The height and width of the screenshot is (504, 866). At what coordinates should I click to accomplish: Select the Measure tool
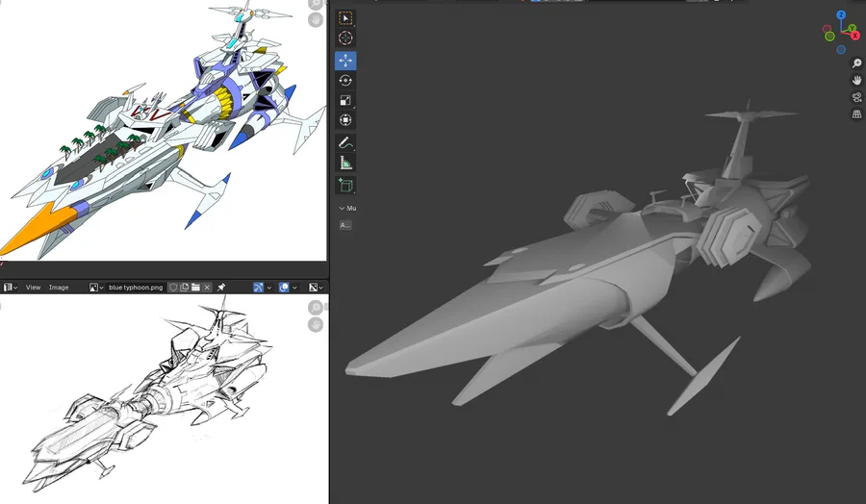pyautogui.click(x=345, y=163)
